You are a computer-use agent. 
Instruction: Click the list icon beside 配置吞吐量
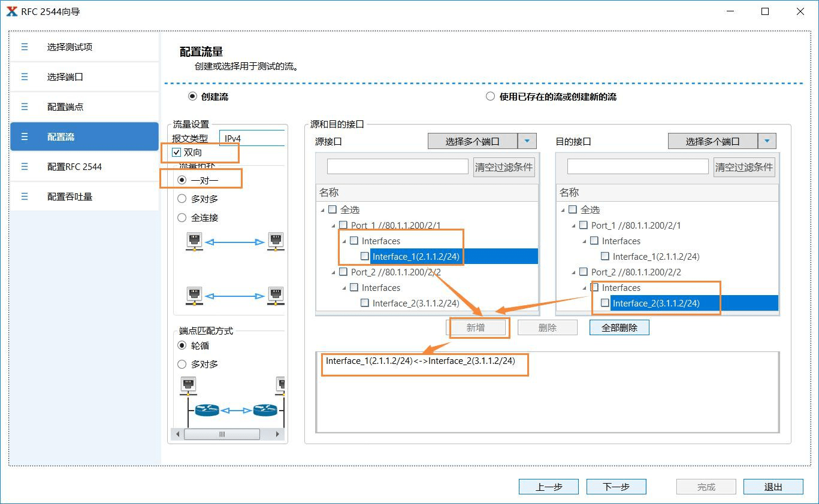click(x=24, y=196)
